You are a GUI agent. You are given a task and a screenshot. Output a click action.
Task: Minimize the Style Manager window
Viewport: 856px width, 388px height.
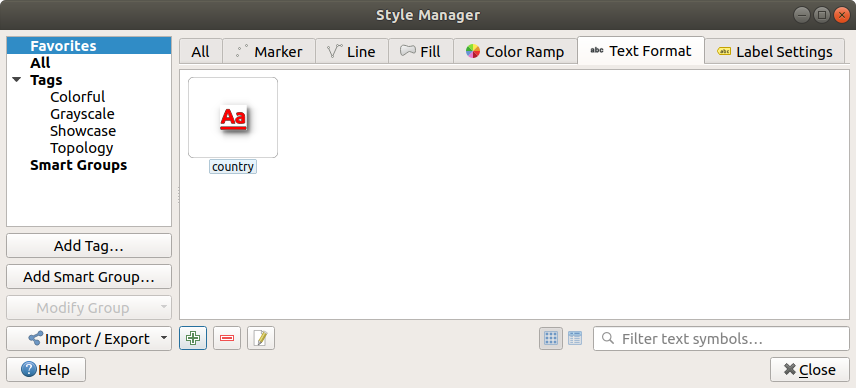801,15
